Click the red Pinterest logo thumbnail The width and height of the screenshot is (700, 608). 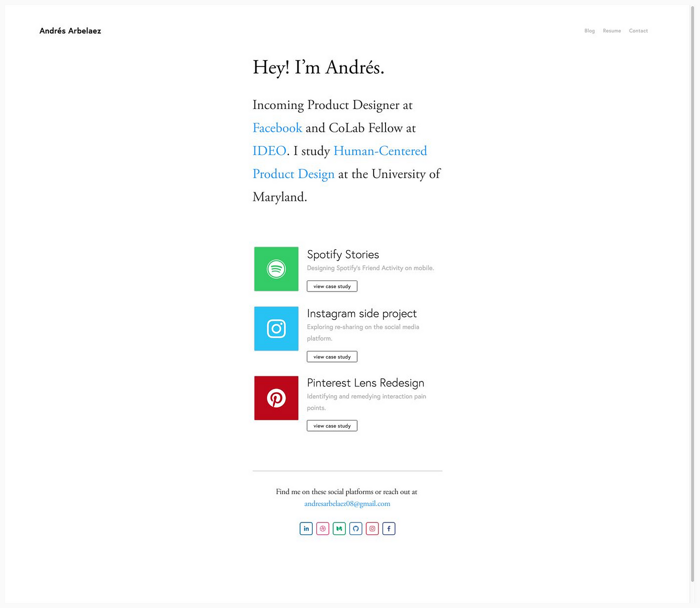pyautogui.click(x=276, y=398)
